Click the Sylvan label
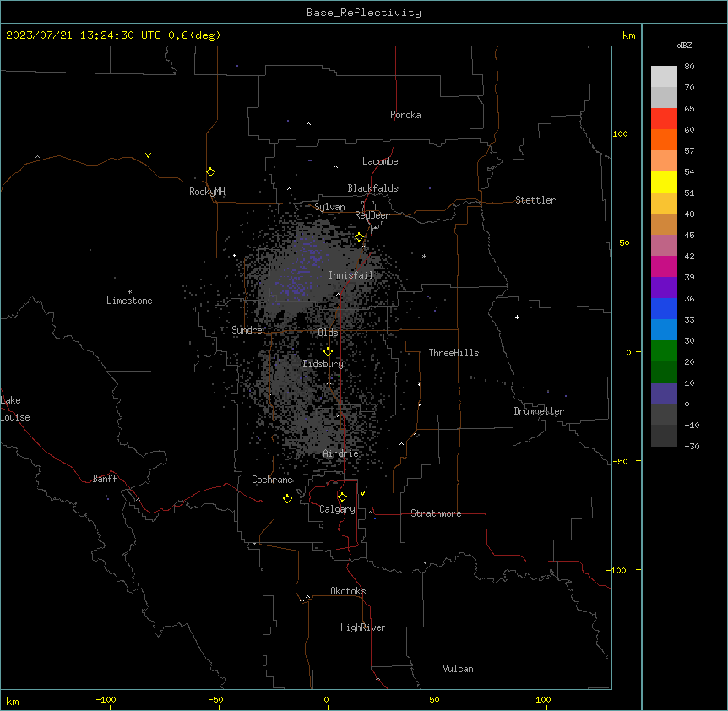The height and width of the screenshot is (711, 728). click(x=329, y=207)
